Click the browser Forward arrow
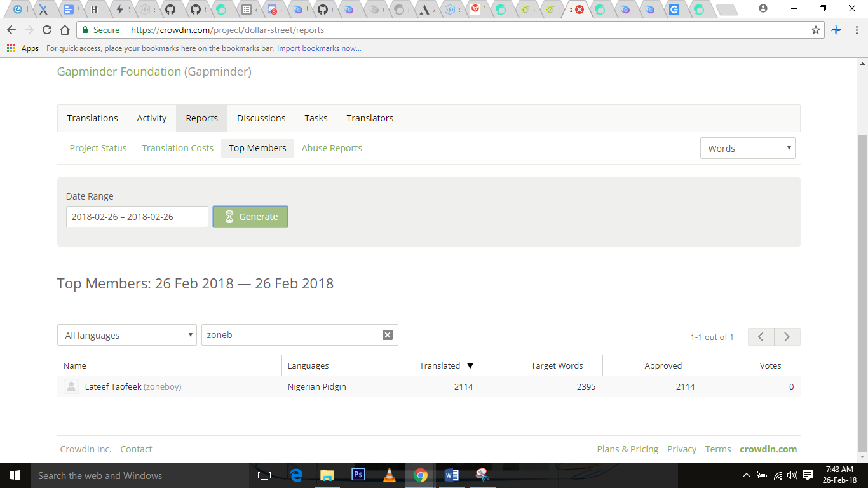Viewport: 868px width, 488px height. pyautogui.click(x=29, y=30)
